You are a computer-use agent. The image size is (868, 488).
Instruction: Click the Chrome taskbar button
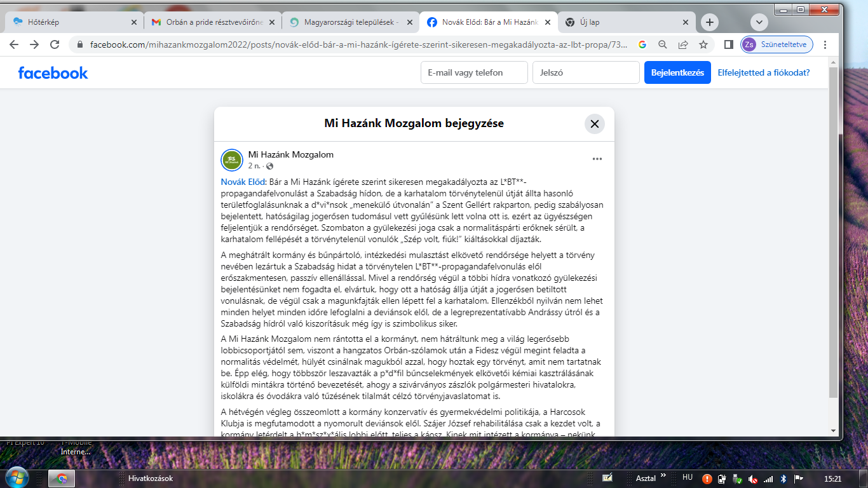(x=62, y=478)
